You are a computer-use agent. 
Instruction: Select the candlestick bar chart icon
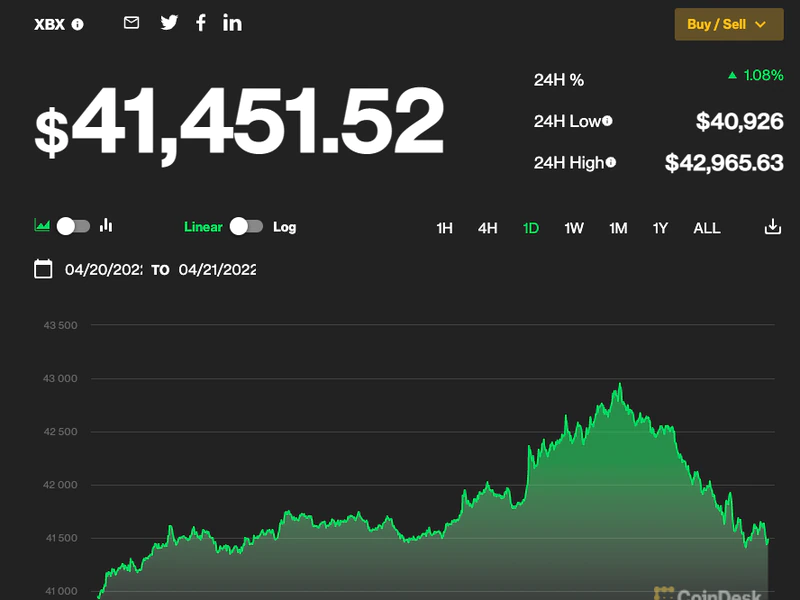pos(106,226)
